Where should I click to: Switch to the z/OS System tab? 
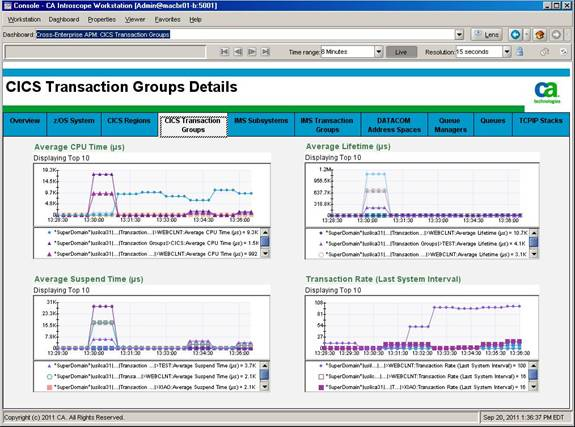click(74, 125)
